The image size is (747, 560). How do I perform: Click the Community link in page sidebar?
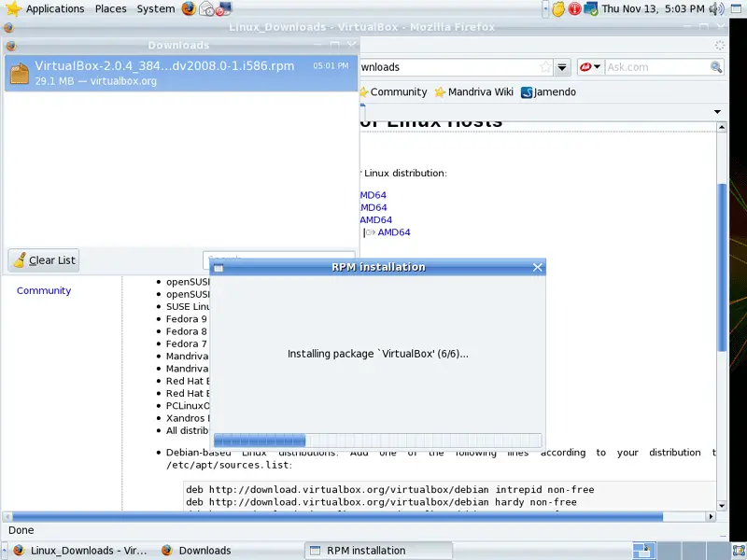tap(44, 290)
